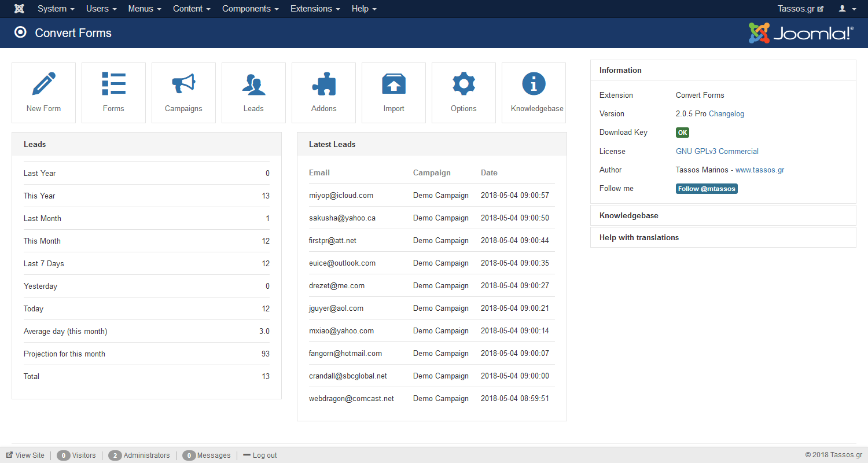Click the date 2018-05-04 09:00:57
Viewport: 868px width, 463px height.
(x=515, y=196)
